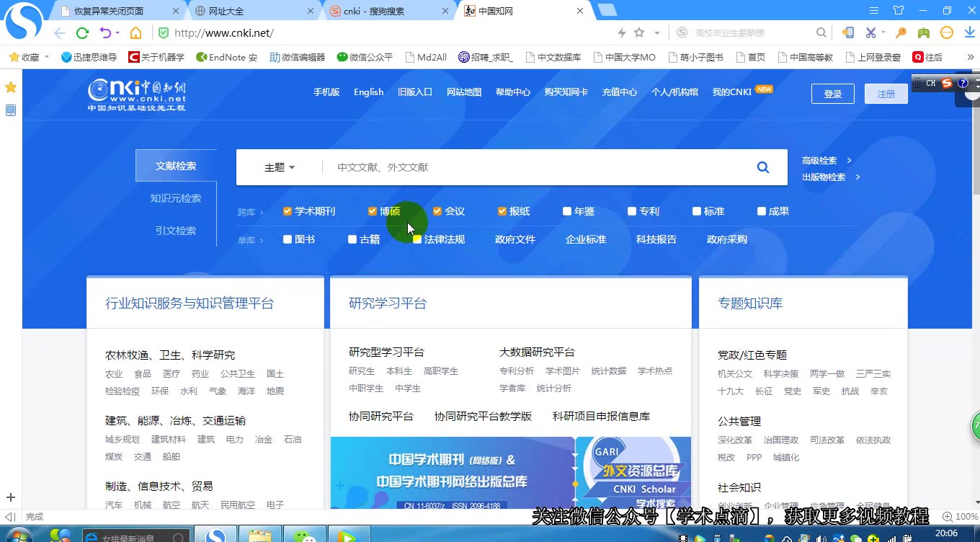Viewport: 980px width, 542px height.
Task: Go back with the browser back arrow
Action: tap(60, 33)
